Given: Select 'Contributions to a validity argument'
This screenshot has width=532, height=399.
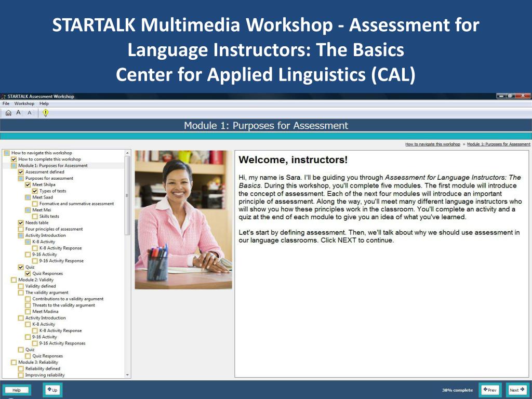Looking at the screenshot, I should 68,299.
